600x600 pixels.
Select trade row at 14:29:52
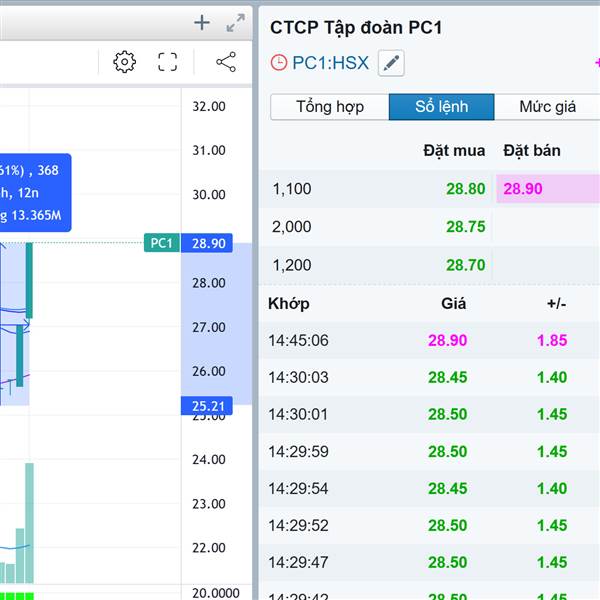point(429,525)
